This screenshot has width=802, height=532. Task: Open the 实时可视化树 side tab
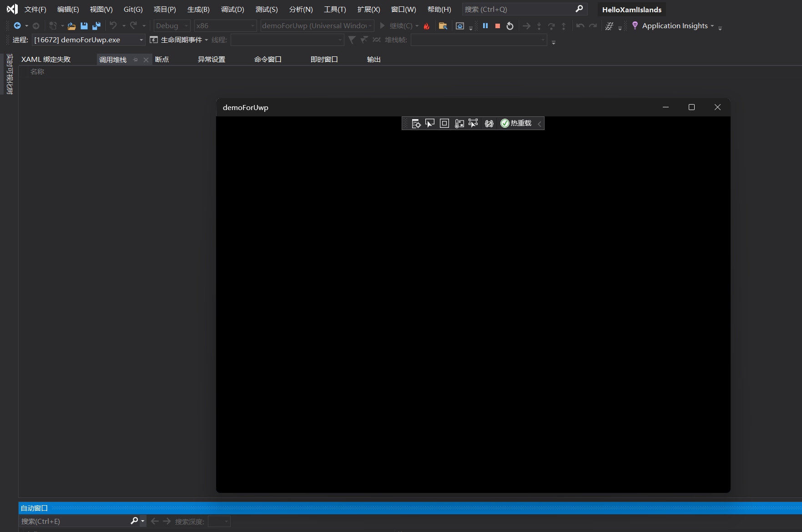click(10, 74)
